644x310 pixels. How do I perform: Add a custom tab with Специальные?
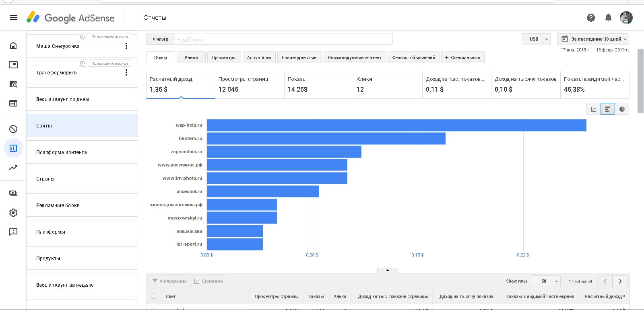tap(462, 57)
